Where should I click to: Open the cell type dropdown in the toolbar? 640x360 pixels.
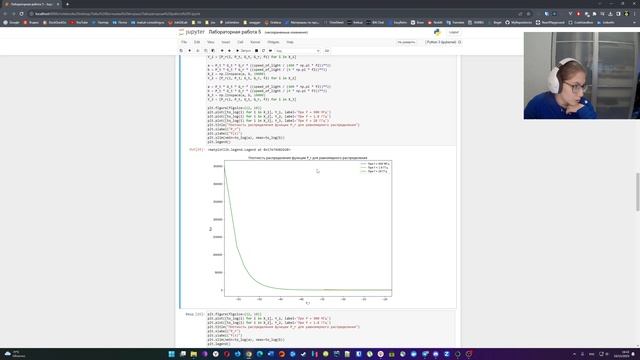pos(298,51)
